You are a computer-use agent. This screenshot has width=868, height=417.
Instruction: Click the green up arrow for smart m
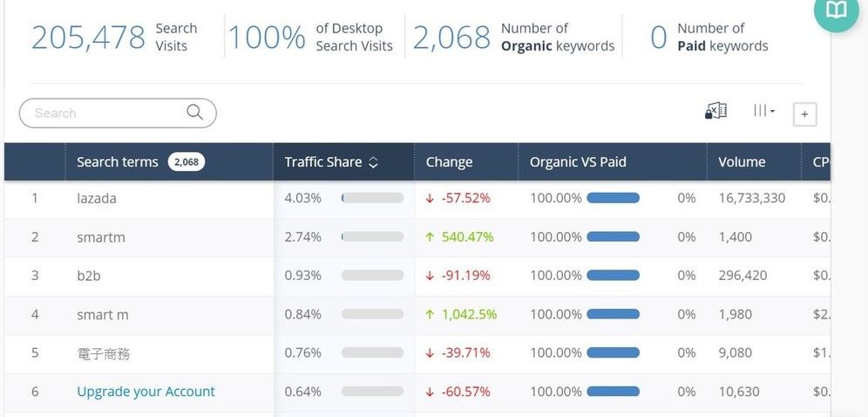(430, 314)
